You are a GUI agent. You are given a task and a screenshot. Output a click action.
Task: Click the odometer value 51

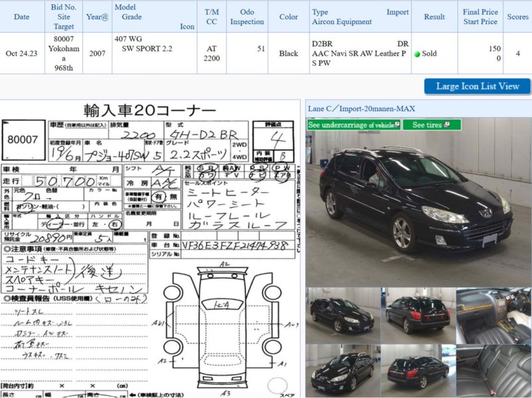click(x=261, y=49)
